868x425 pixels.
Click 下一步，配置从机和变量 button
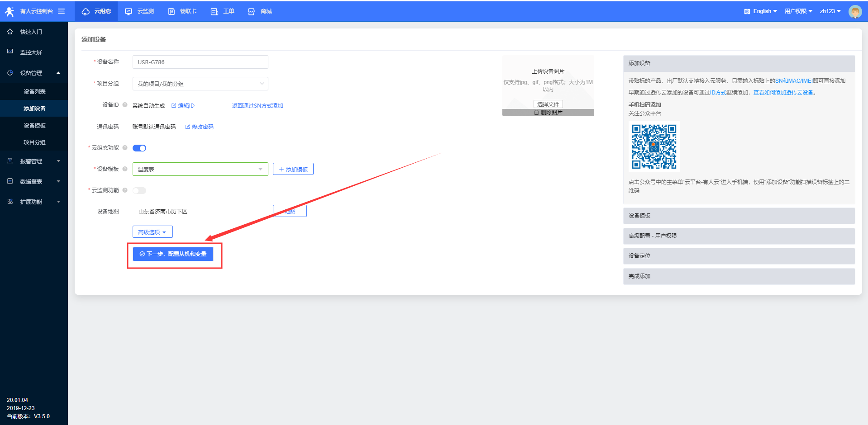pyautogui.click(x=173, y=254)
